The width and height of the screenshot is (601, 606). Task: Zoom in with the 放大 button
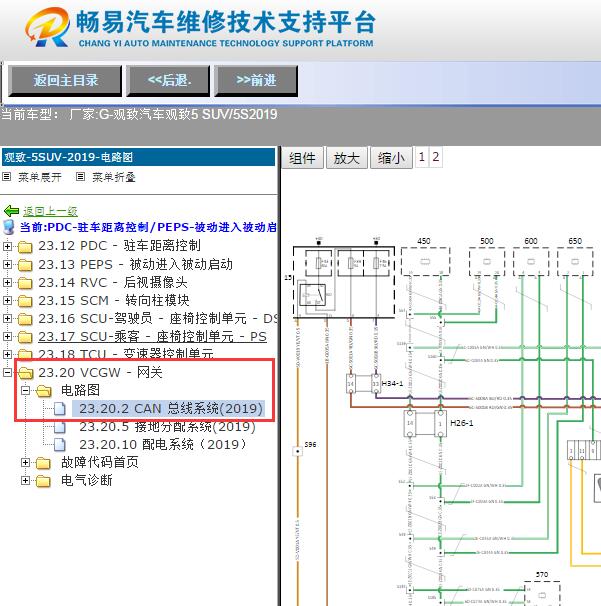[x=347, y=158]
